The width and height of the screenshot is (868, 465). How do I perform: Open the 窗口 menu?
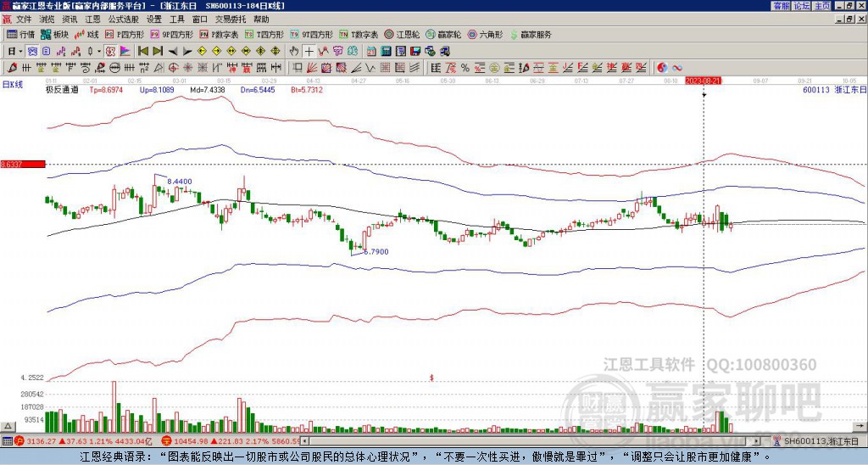(200, 20)
